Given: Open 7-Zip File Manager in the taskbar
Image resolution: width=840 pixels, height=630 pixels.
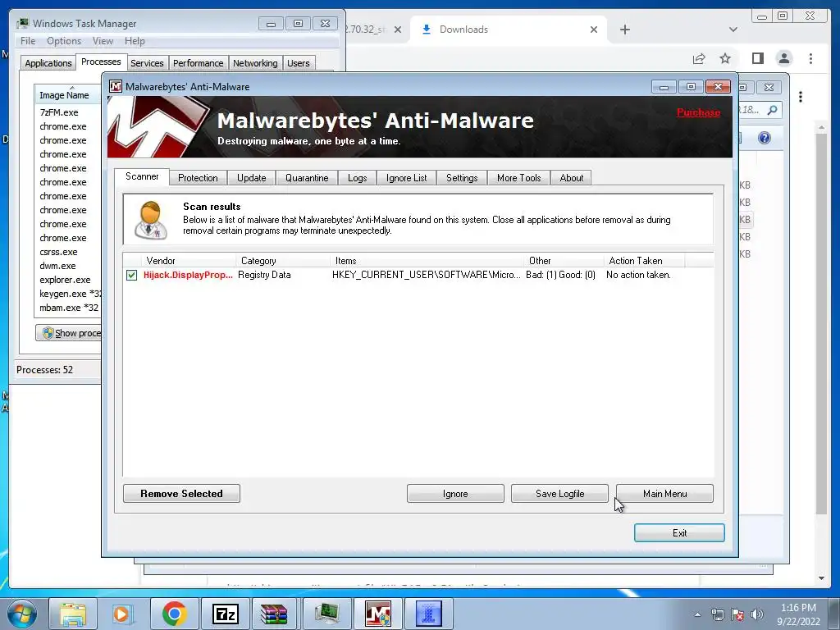Looking at the screenshot, I should [x=225, y=614].
